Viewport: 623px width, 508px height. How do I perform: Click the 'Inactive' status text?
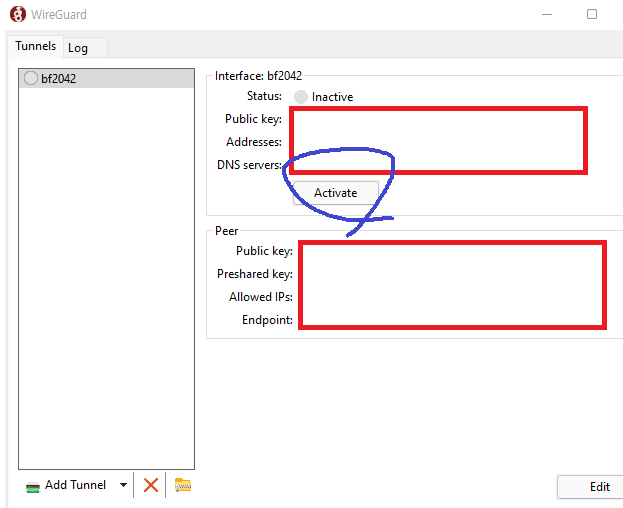click(x=333, y=97)
